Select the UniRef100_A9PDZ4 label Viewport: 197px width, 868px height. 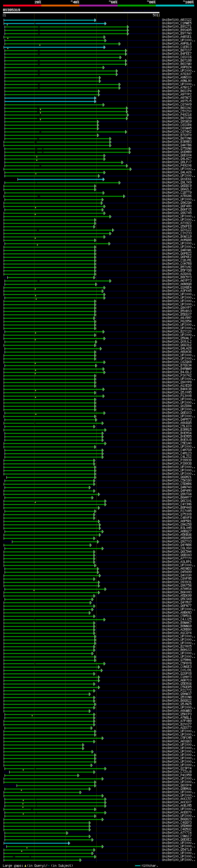tap(177, 67)
